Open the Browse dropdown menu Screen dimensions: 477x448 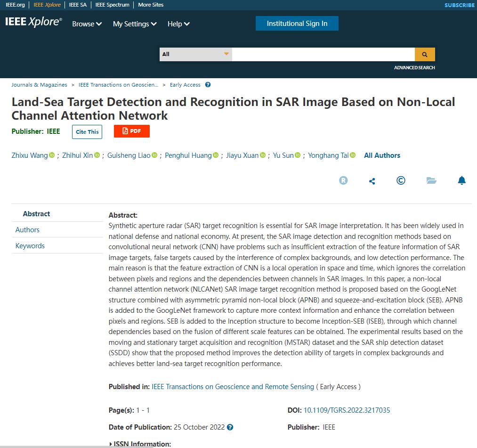87,24
